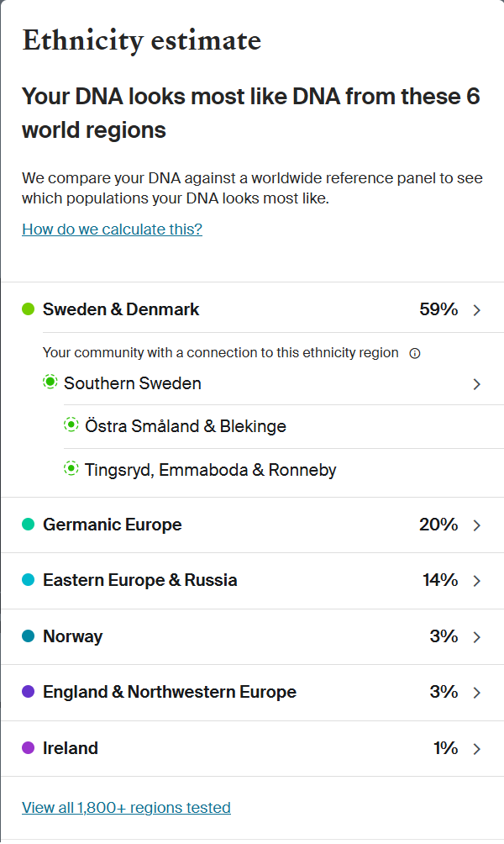Open the Norway region chevron
Screen dimensions: 504x844
click(476, 636)
